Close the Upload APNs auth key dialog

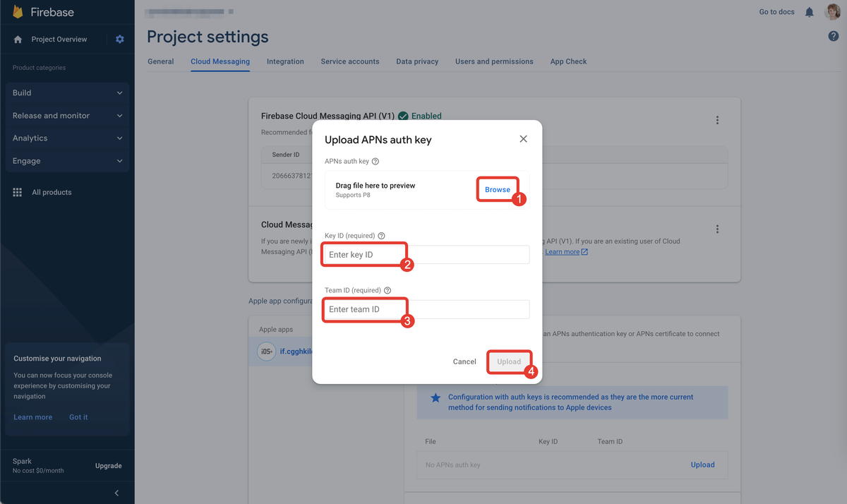523,139
